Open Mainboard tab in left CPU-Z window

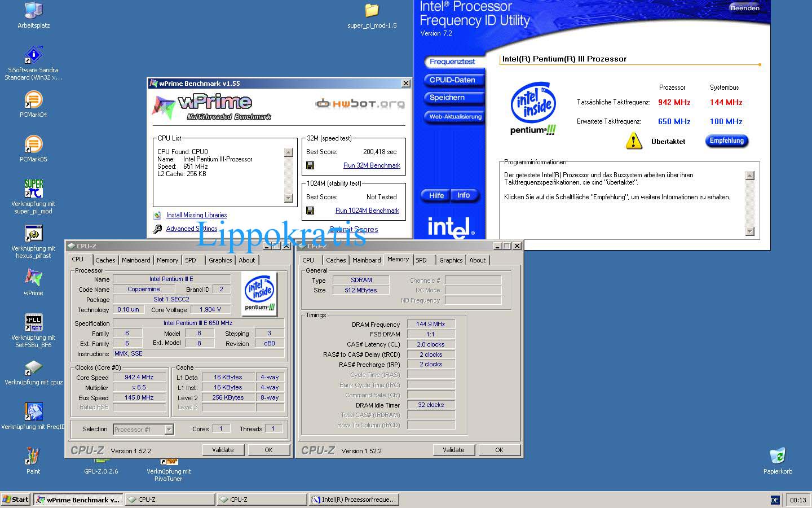point(136,260)
